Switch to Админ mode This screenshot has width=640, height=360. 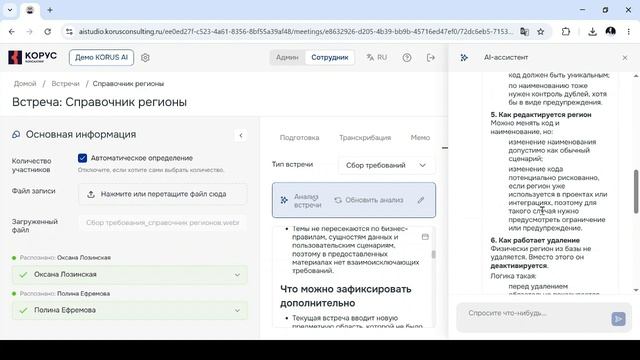(287, 58)
